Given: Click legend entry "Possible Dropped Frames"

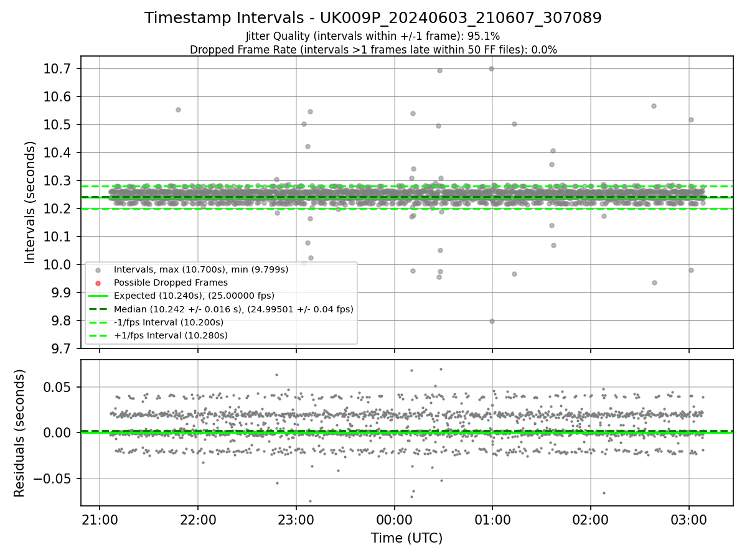Looking at the screenshot, I should click(171, 282).
